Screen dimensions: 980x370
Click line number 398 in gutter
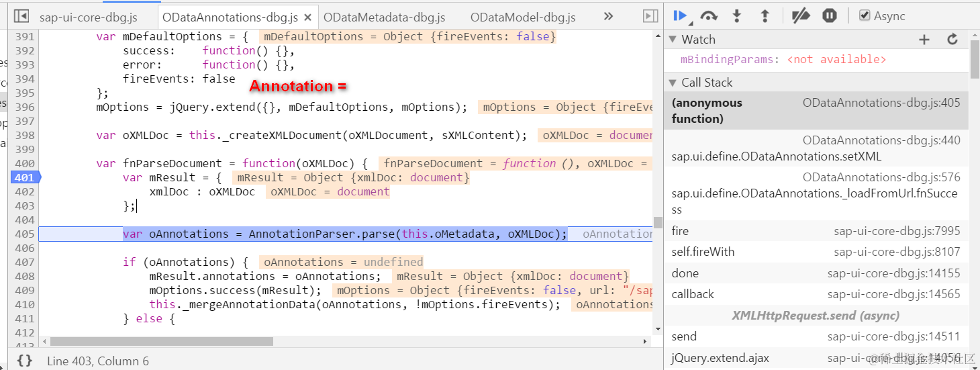click(24, 135)
